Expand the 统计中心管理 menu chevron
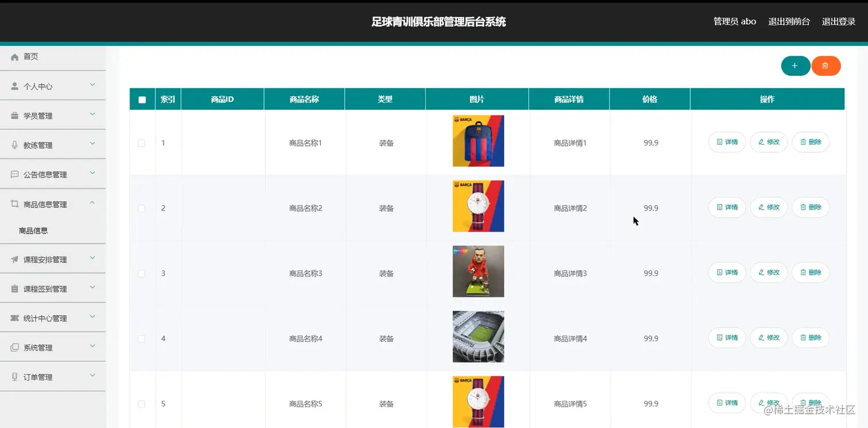Screen dimensions: 868x428 (92, 317)
